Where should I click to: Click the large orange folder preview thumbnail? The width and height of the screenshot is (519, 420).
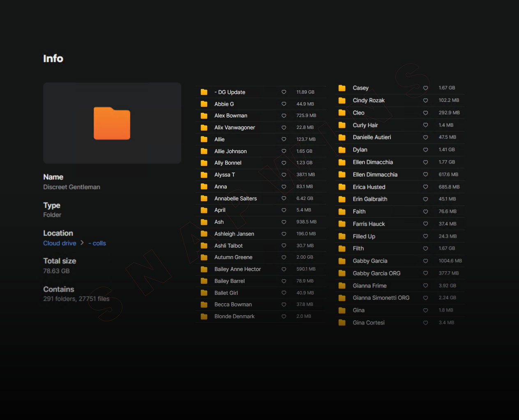(x=112, y=123)
